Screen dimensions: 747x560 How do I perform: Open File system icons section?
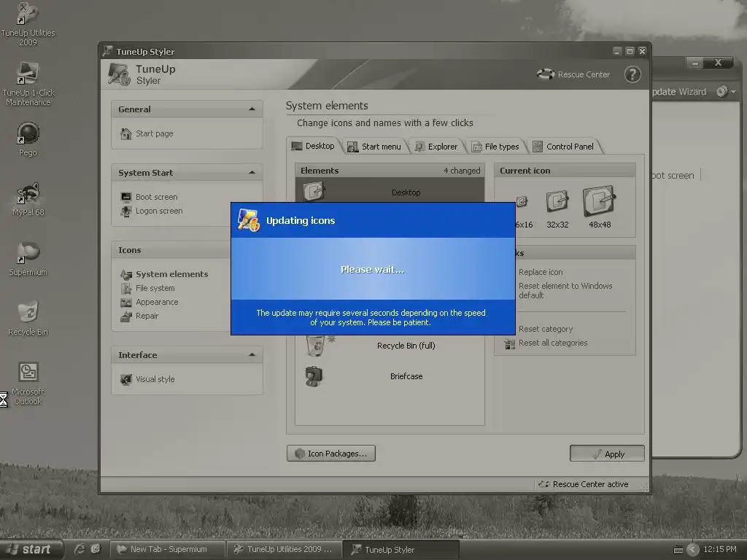(147, 288)
